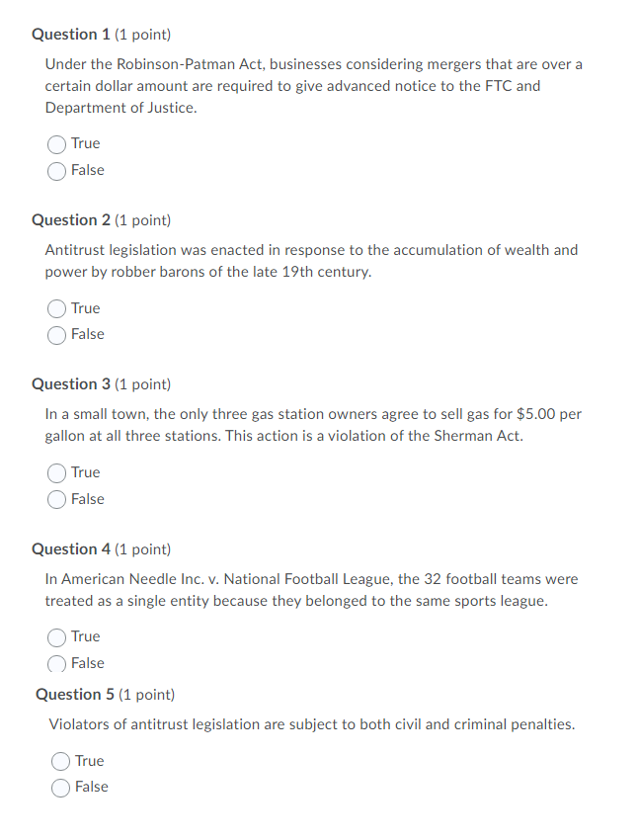638x840 pixels.
Task: Select True for Question 3
Action: 57,472
